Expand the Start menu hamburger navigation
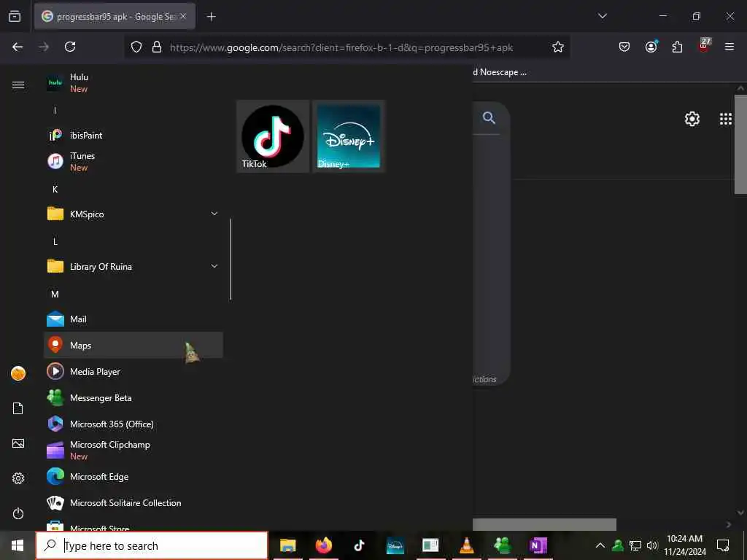This screenshot has width=747, height=560. pyautogui.click(x=18, y=85)
